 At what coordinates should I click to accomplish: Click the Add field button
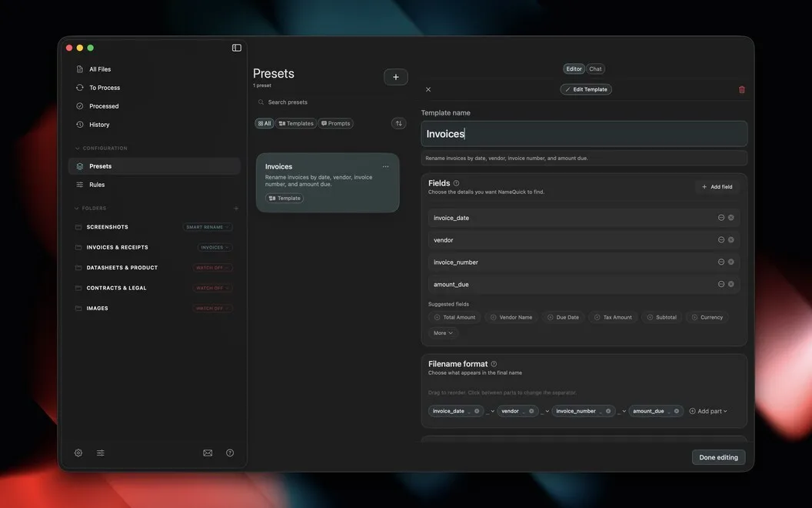pos(717,186)
